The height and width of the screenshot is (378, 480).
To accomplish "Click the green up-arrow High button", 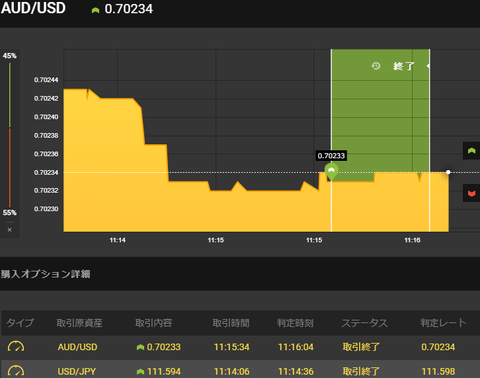I will 471,151.
